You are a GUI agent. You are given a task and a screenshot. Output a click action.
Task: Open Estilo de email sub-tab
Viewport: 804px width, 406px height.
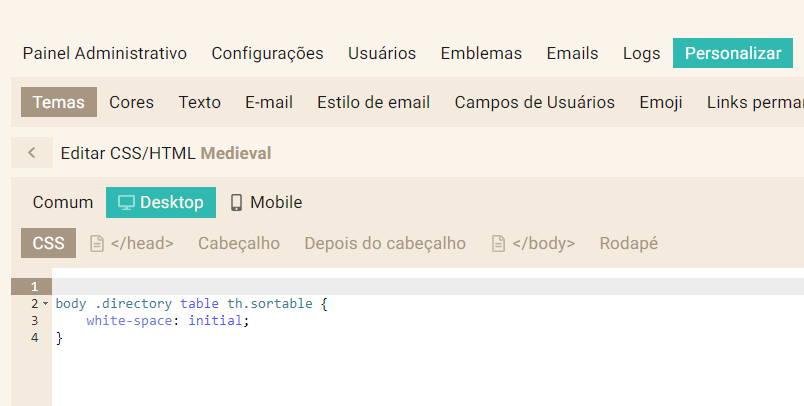pos(373,102)
